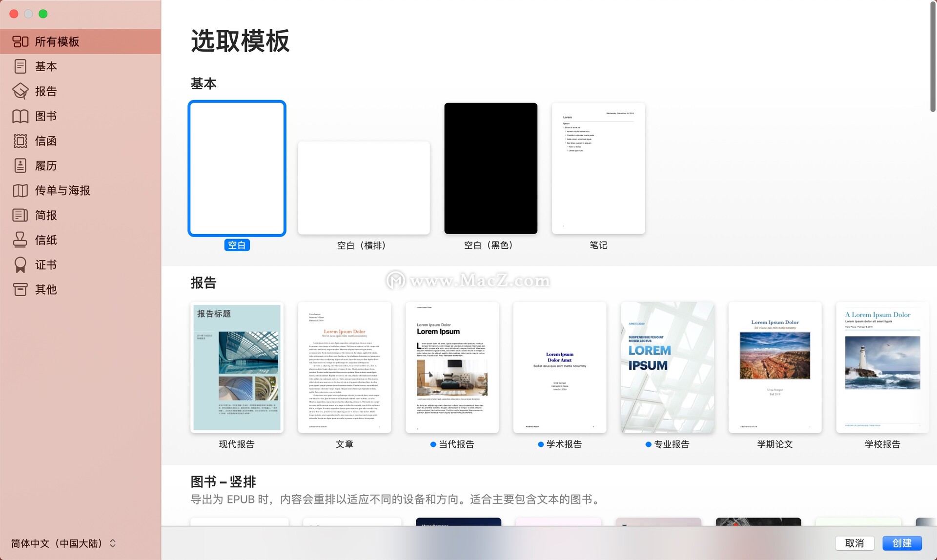Pick the 专业报告 template thumbnail

point(668,367)
